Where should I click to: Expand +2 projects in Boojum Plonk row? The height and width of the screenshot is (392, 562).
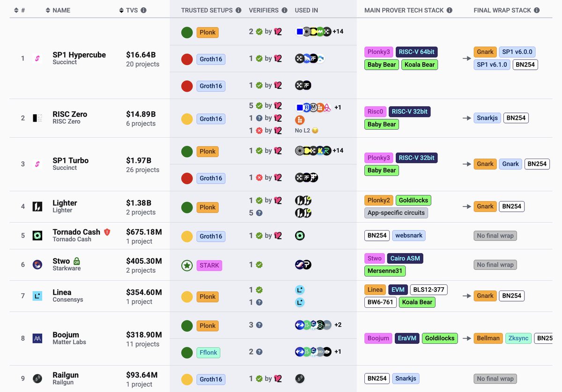[x=338, y=325]
